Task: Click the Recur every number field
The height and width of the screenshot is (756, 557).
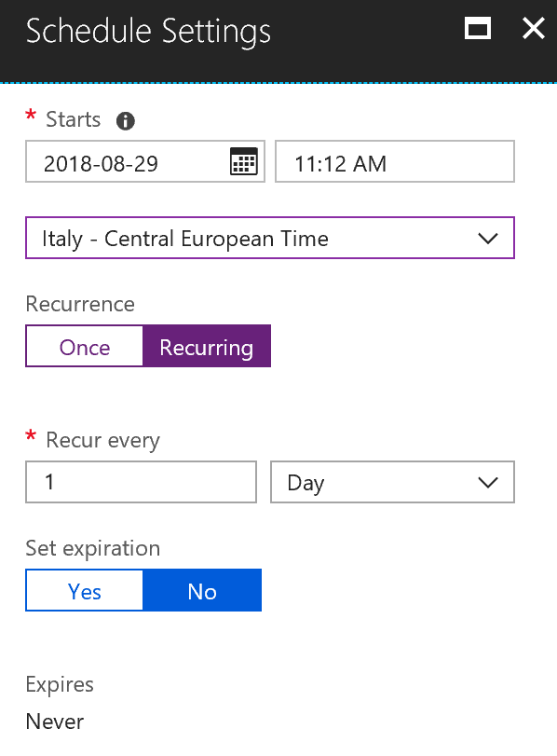Action: [x=141, y=482]
